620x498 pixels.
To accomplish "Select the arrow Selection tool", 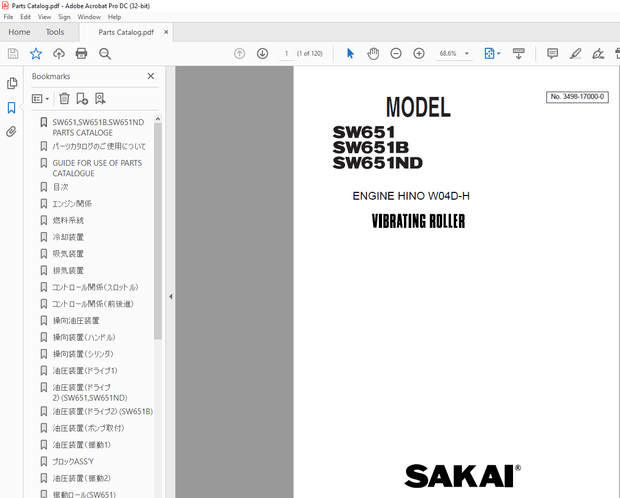I will (x=350, y=53).
